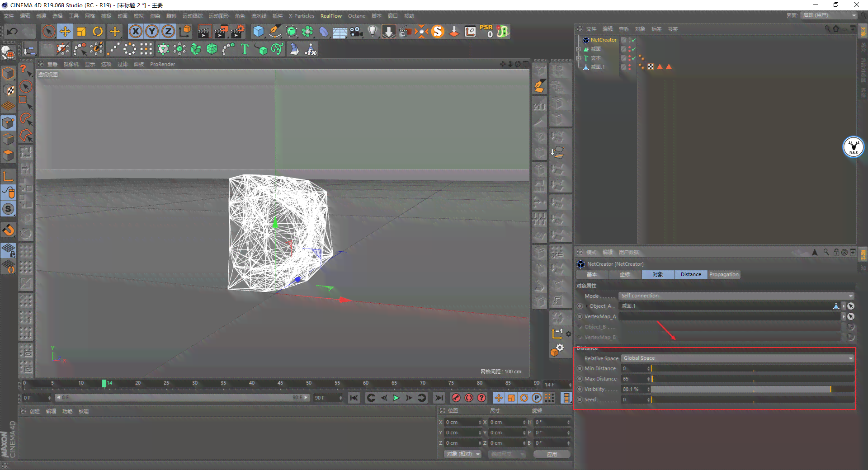This screenshot has width=868, height=470.
Task: Adjust the Seed slider bar
Action: [752, 399]
